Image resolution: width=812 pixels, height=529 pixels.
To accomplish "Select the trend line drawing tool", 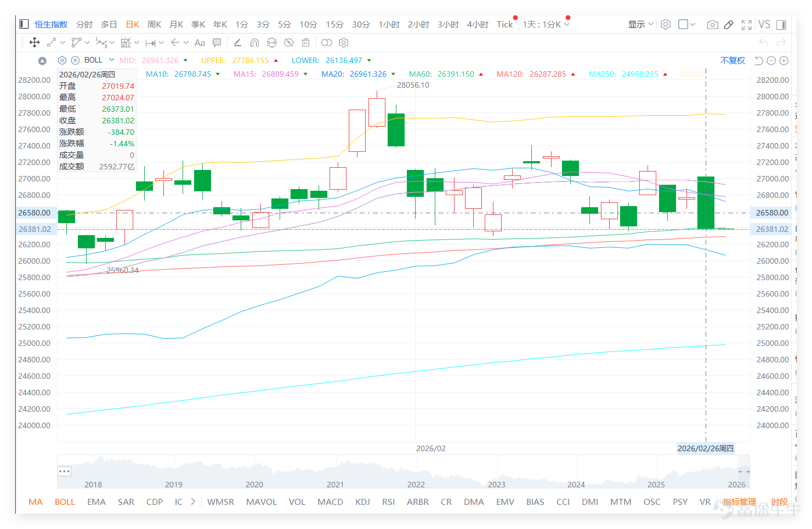I will (52, 42).
